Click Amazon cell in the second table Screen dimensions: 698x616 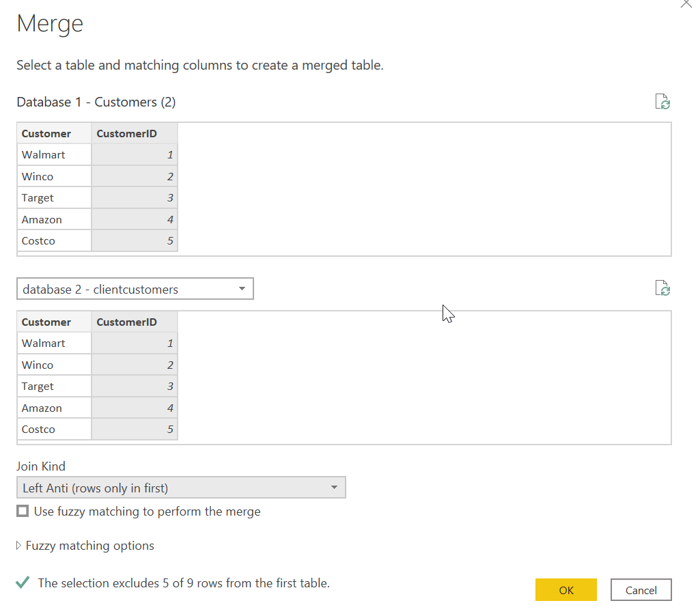pos(55,408)
